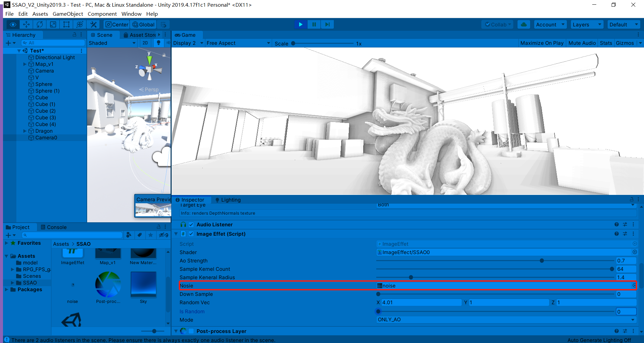Lock the Inspector panel
The width and height of the screenshot is (644, 343).
pos(631,200)
